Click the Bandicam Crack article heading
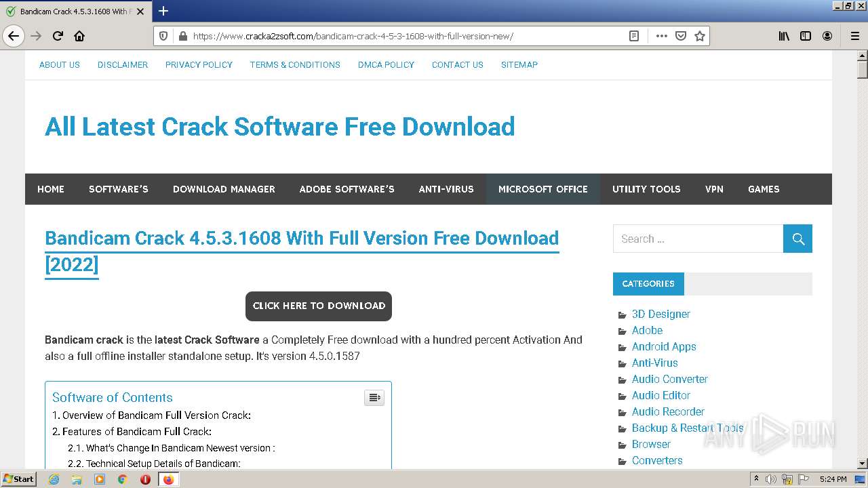The width and height of the screenshot is (868, 488). coord(302,251)
